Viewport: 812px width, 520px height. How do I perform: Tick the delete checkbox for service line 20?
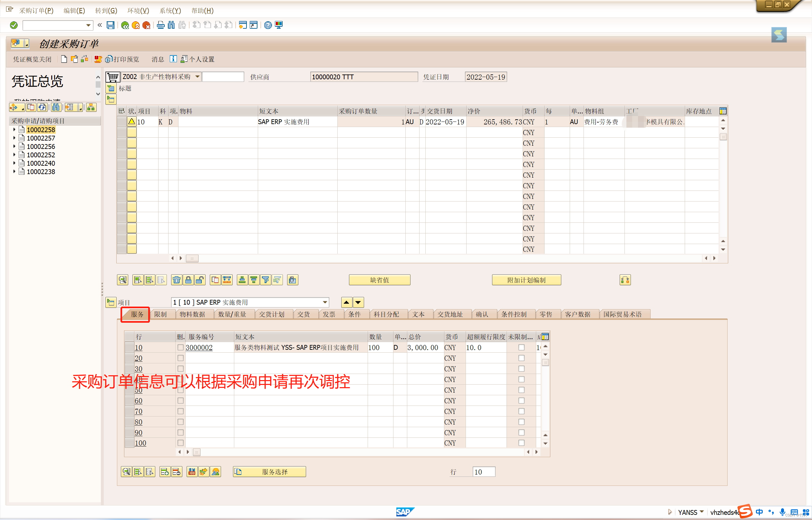[180, 358]
